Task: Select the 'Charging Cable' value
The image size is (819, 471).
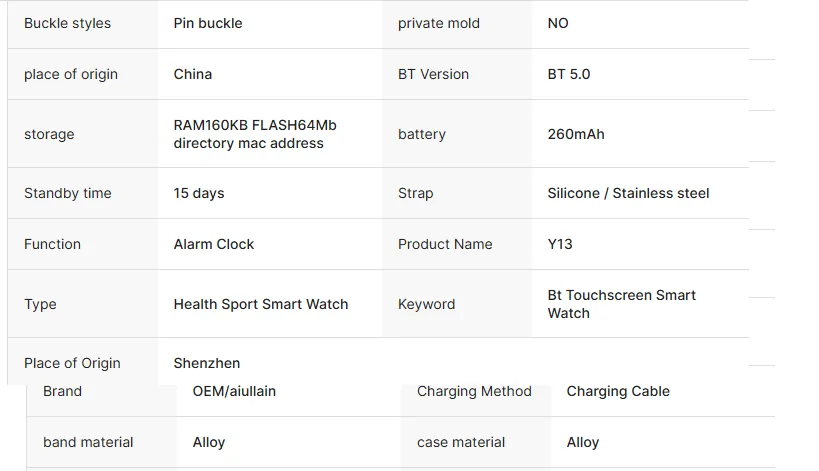Action: (618, 392)
